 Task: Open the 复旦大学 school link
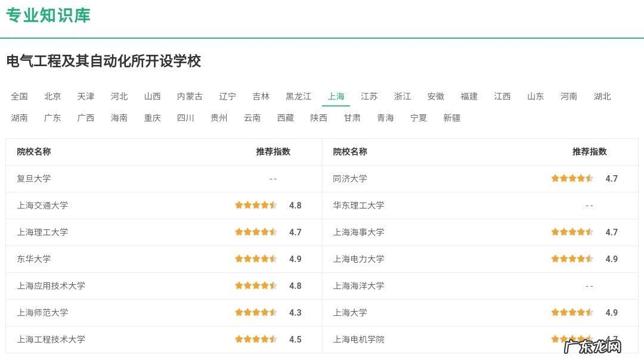[33, 178]
